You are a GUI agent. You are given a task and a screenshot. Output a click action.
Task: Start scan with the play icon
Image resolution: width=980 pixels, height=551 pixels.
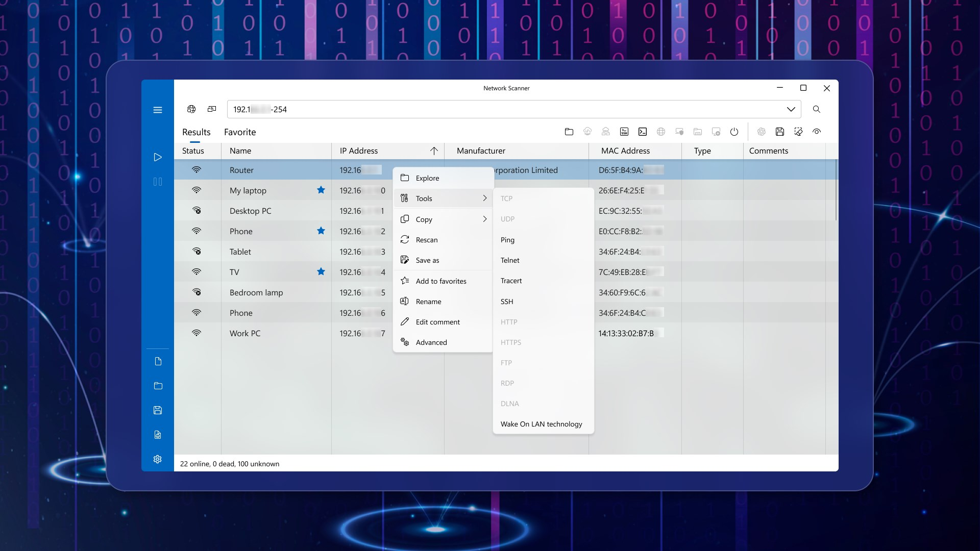click(158, 157)
